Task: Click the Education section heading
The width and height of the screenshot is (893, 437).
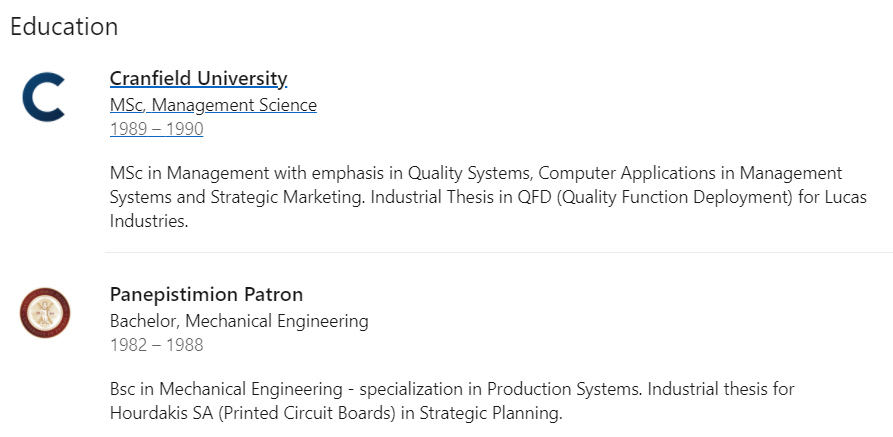Action: tap(64, 27)
